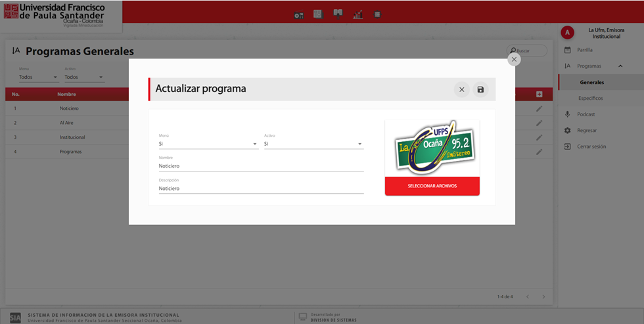Open the Activo dropdown in dialog
This screenshot has height=324, width=644.
coord(313,144)
